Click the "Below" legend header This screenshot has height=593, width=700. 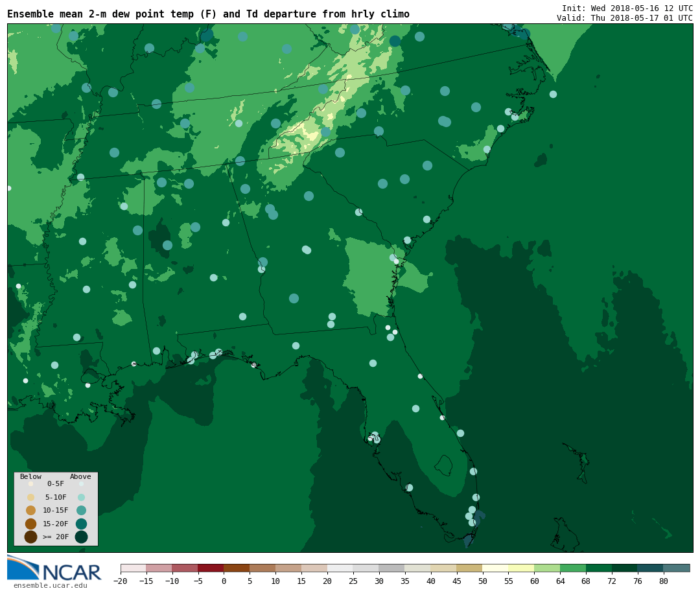pos(31,476)
